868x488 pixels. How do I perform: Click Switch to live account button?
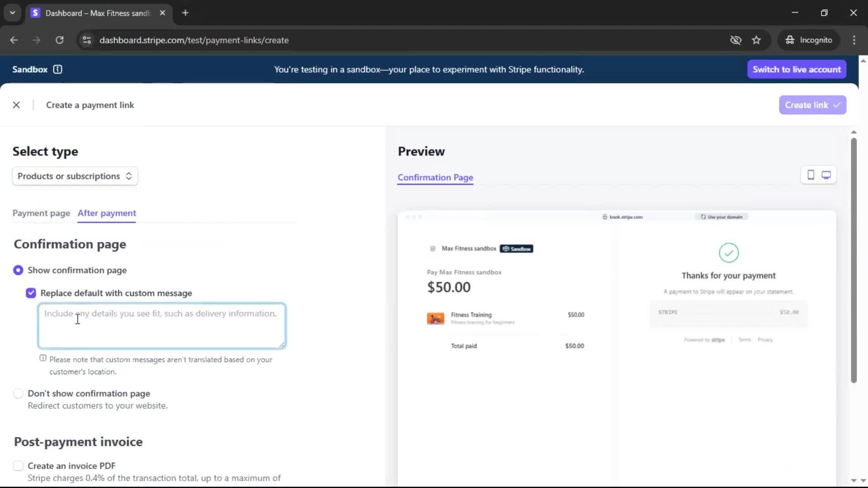click(796, 70)
